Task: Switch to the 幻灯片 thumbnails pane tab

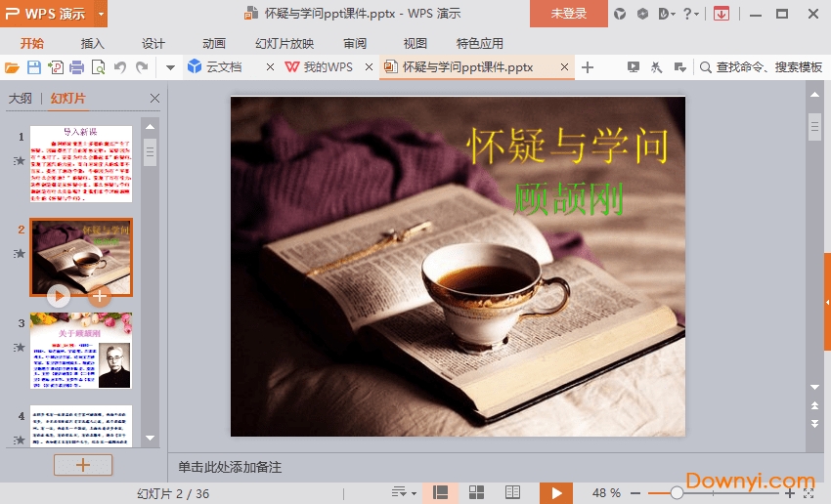Action: pyautogui.click(x=67, y=98)
